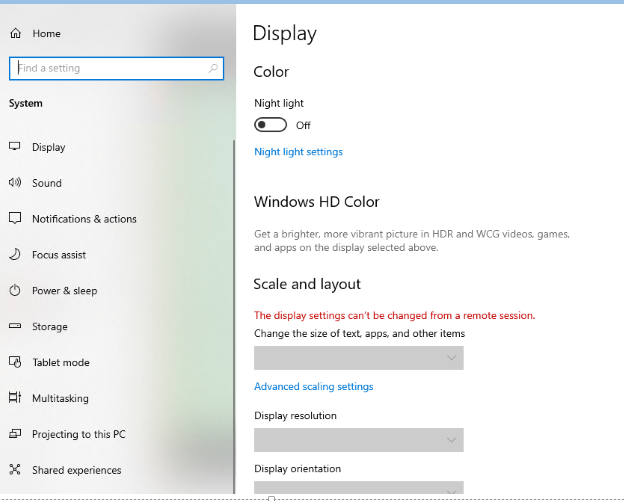Viewport: 624px width, 501px height.
Task: Open Night light settings link
Action: (x=298, y=152)
